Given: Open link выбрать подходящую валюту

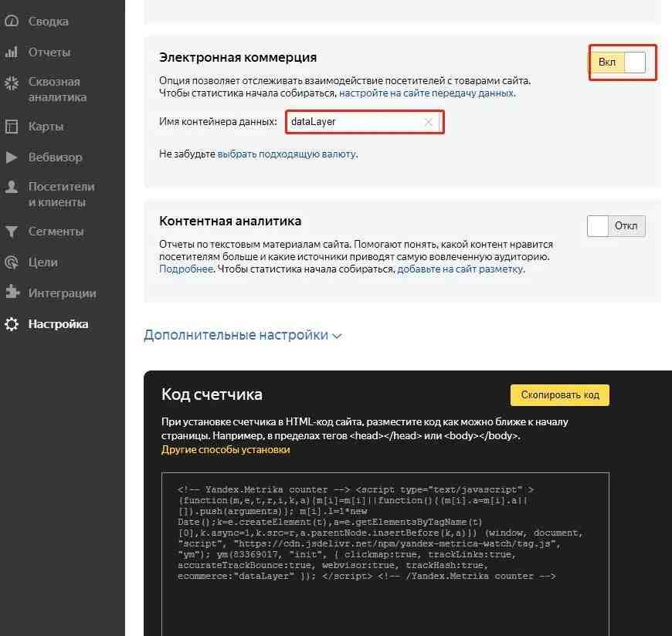Looking at the screenshot, I should tap(287, 154).
